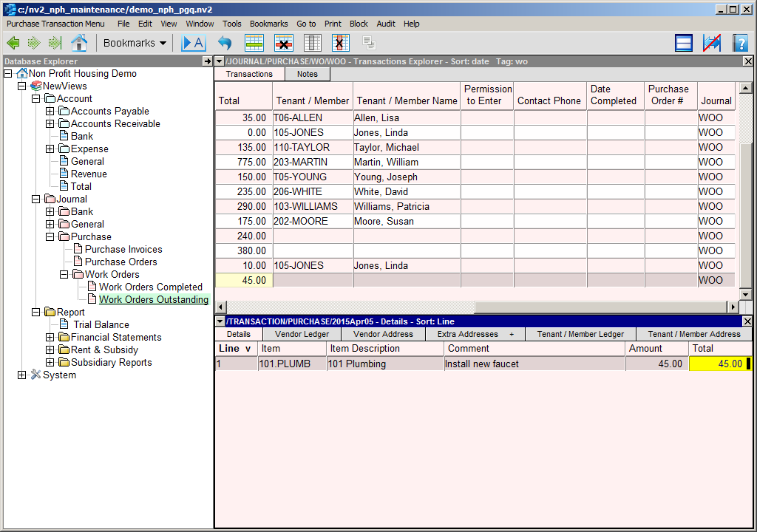Go to the Home house icon
Screen dimensions: 757x532
(x=78, y=43)
